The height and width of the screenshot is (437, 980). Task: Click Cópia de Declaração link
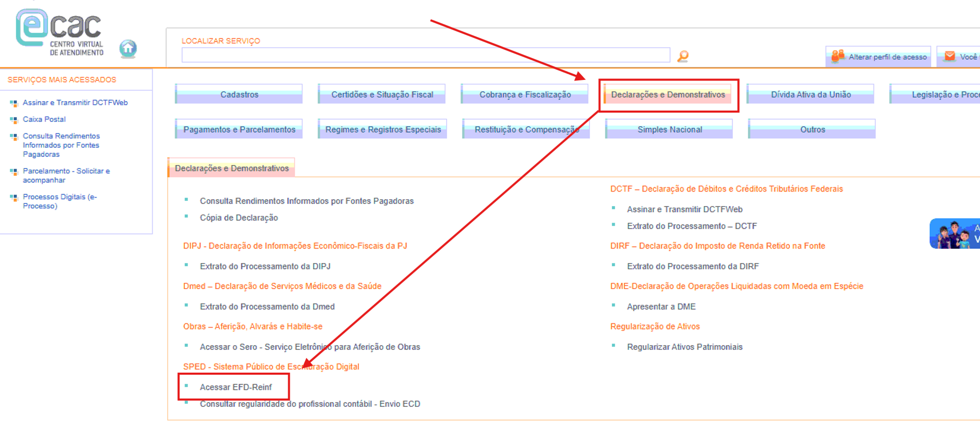click(239, 218)
